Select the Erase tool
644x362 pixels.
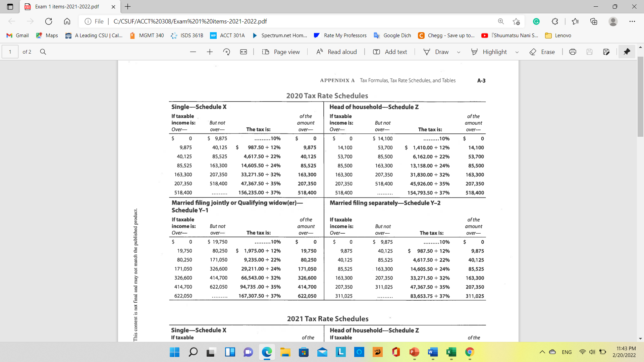542,52
